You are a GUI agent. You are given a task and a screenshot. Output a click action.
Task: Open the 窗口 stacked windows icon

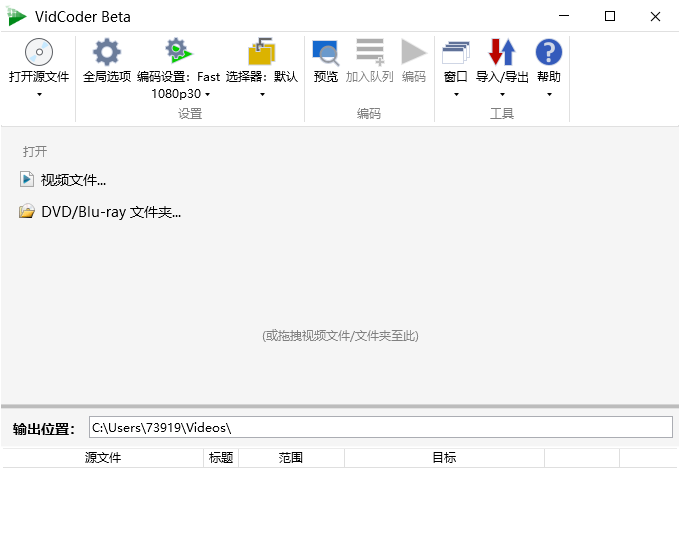[456, 53]
